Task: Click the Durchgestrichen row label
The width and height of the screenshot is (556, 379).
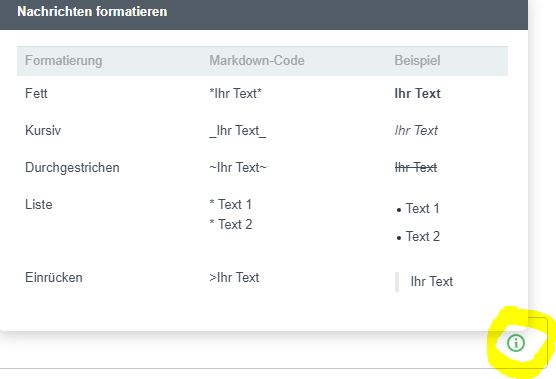Action: (x=72, y=167)
